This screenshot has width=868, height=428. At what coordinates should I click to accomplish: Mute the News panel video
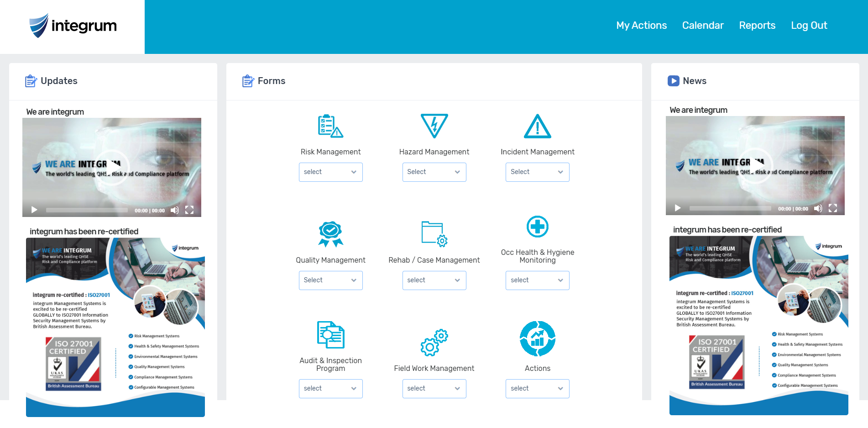click(818, 208)
